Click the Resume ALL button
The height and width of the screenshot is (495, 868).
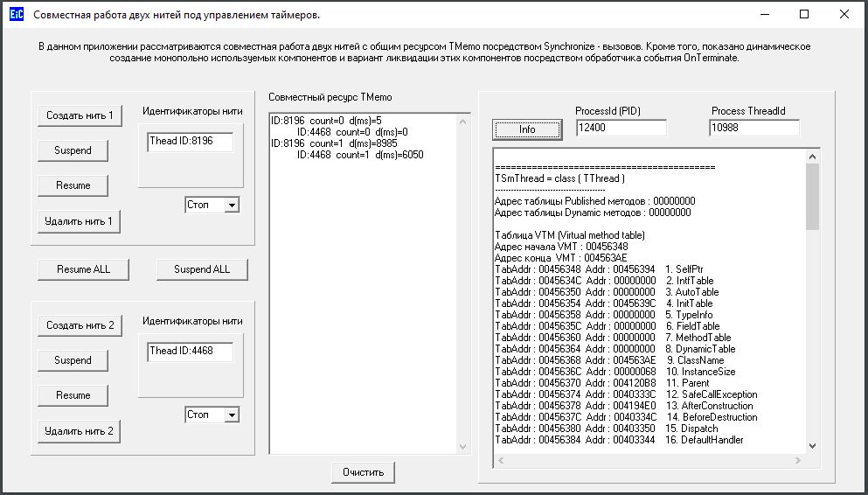(x=84, y=269)
